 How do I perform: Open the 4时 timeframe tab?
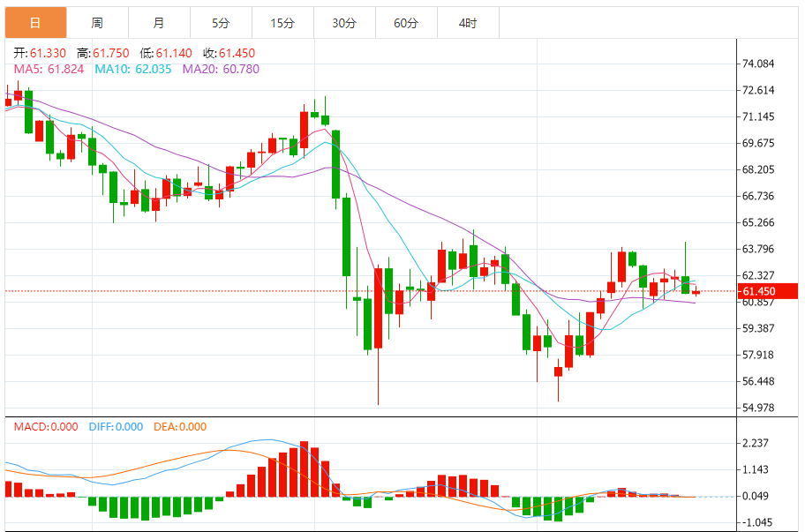(468, 23)
